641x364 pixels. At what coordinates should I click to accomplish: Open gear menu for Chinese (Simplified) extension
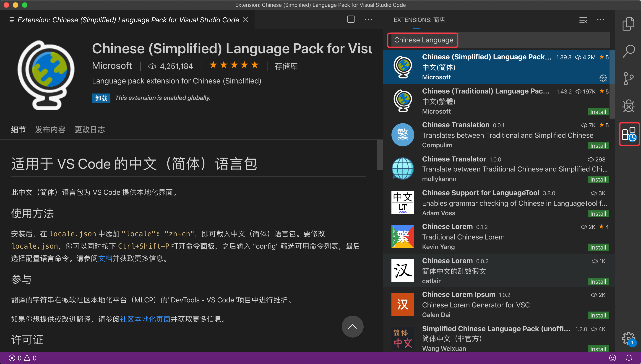603,78
